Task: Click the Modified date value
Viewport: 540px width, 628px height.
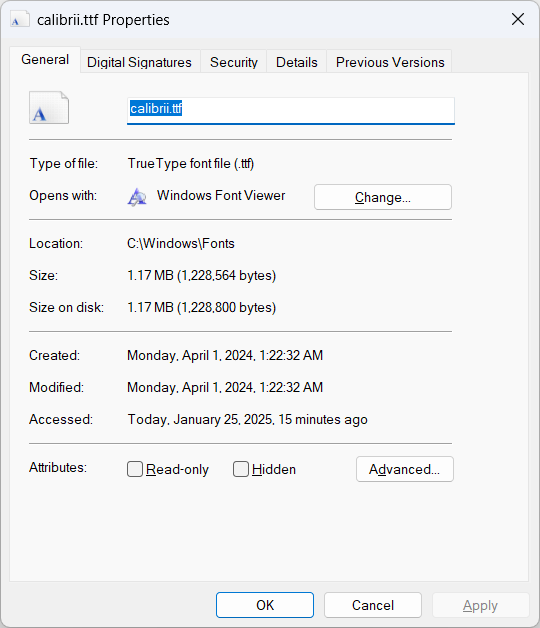Action: [x=225, y=387]
